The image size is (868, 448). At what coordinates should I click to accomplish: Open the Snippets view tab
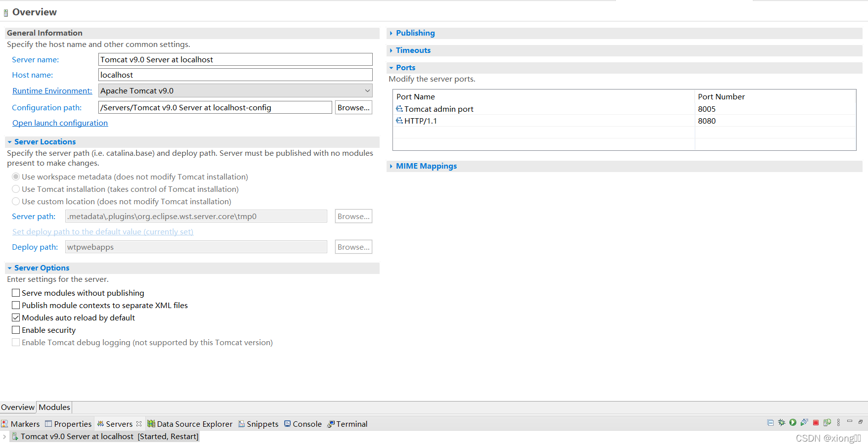tap(258, 424)
